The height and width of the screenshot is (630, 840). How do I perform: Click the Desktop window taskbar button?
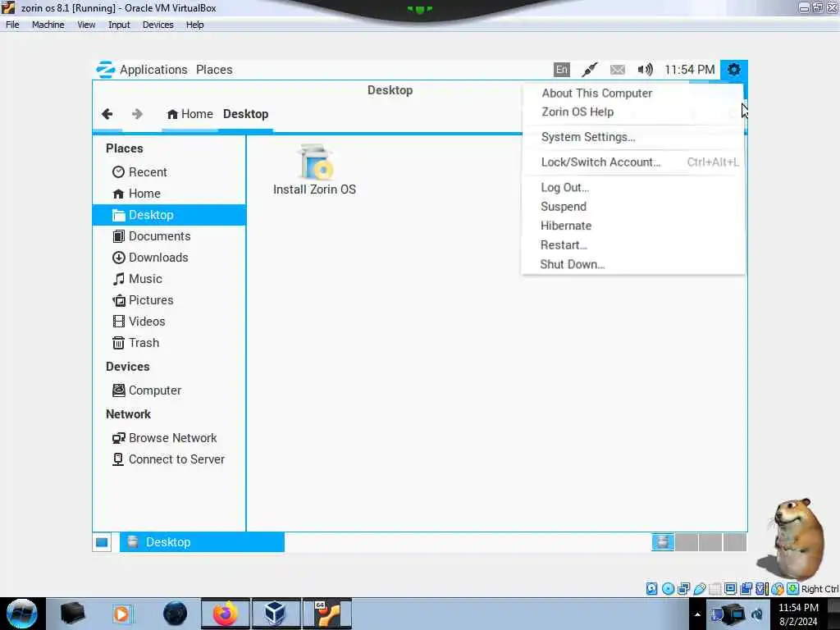[x=202, y=542]
